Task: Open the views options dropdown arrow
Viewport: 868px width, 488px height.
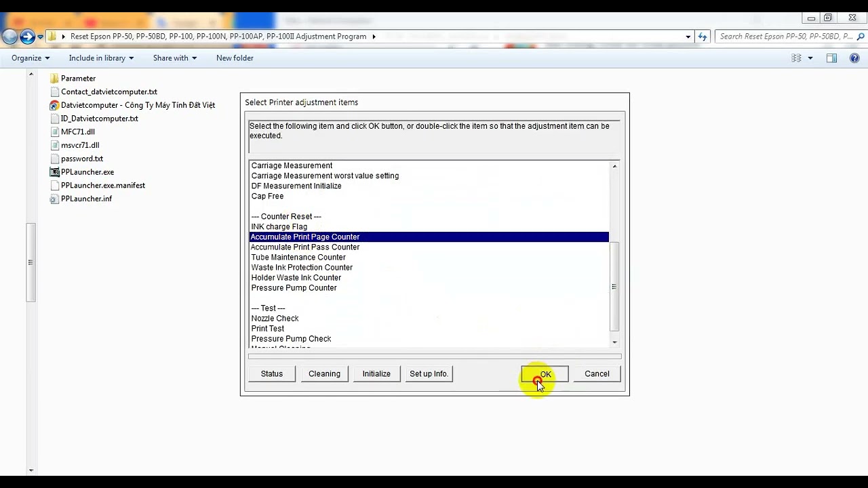Action: tap(810, 58)
